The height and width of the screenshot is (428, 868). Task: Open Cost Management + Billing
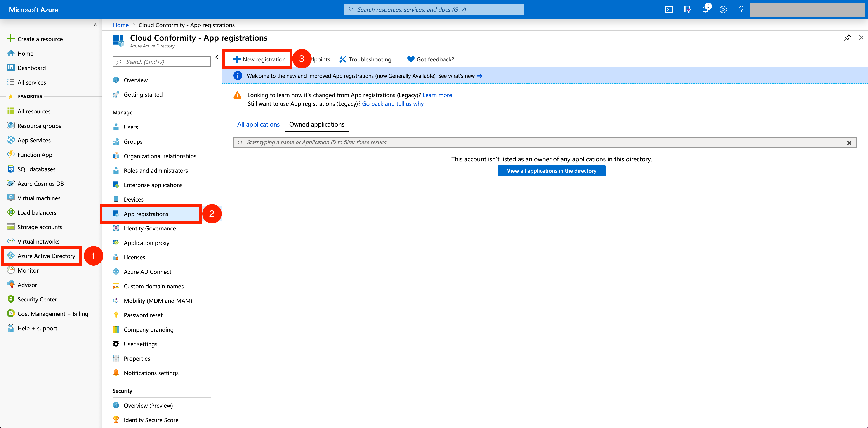[x=47, y=313]
